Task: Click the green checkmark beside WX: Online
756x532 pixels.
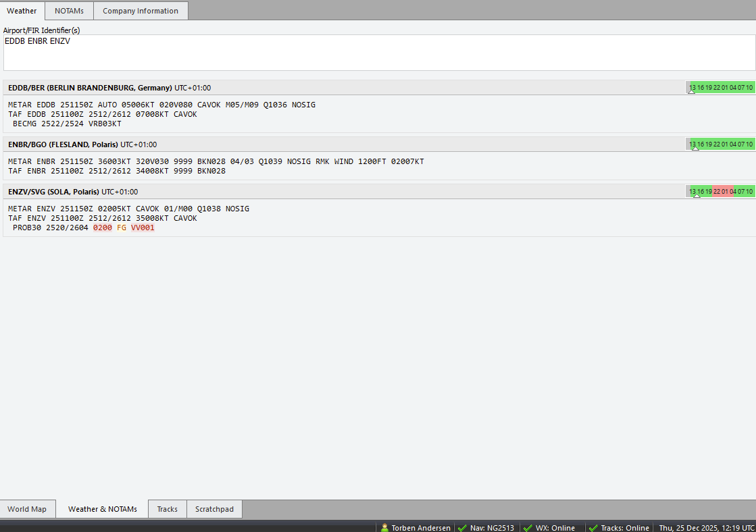Action: (528, 528)
